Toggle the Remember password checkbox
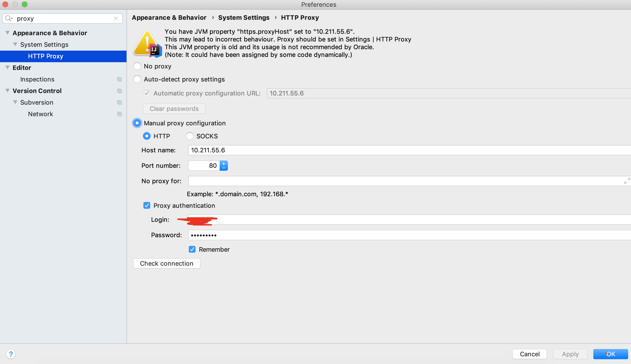Screen dimensions: 631x364 (x=192, y=249)
